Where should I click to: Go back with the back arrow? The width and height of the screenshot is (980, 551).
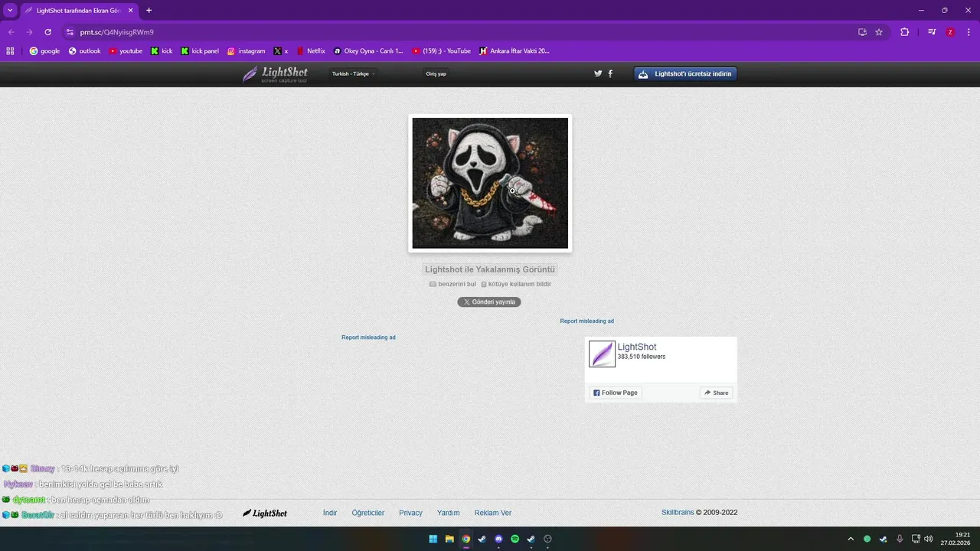(11, 32)
